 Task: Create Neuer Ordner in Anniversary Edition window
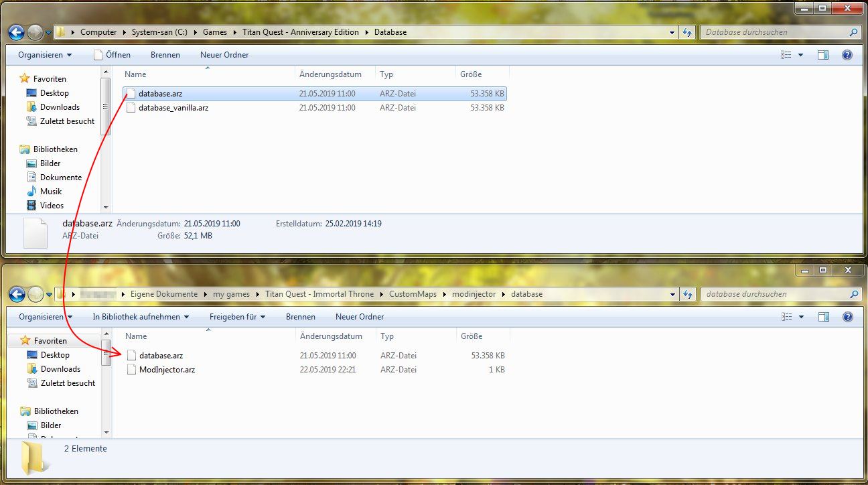[x=224, y=55]
